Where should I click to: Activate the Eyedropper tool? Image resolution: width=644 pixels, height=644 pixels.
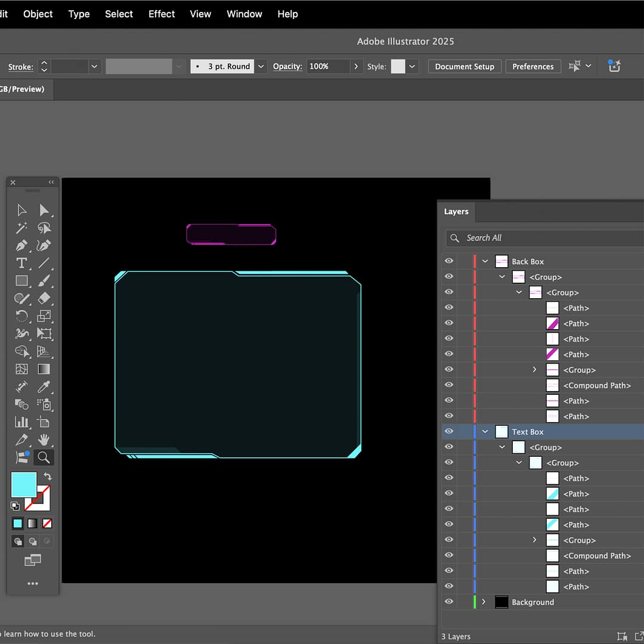(x=44, y=387)
